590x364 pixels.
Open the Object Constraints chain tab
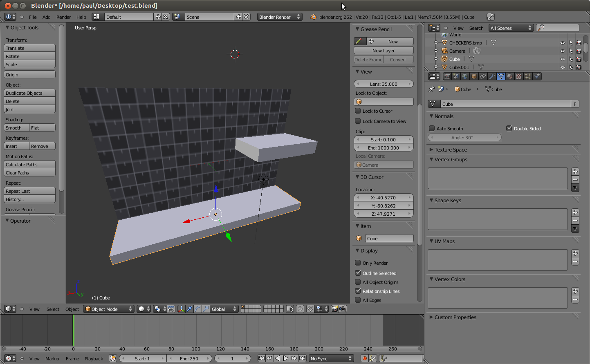(483, 76)
